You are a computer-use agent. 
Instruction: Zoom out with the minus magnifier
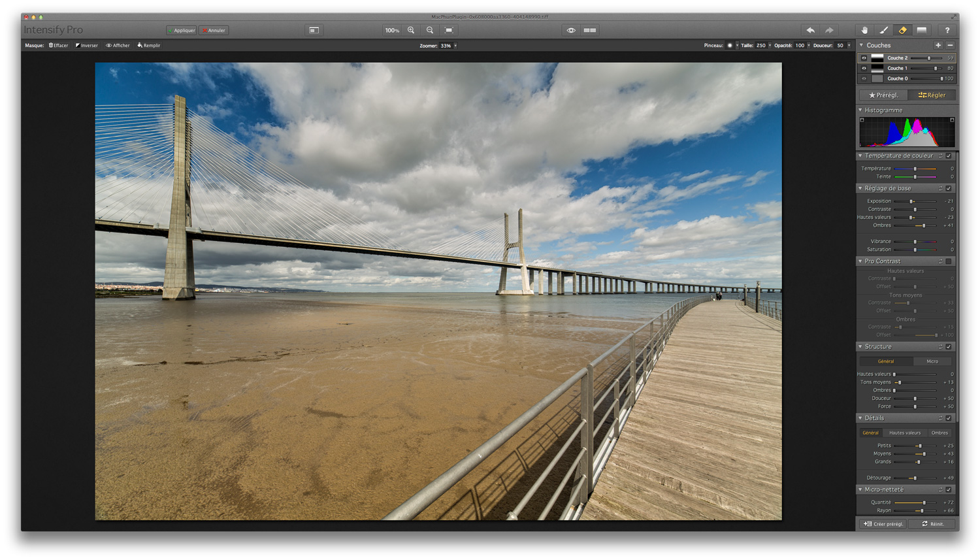click(x=430, y=30)
